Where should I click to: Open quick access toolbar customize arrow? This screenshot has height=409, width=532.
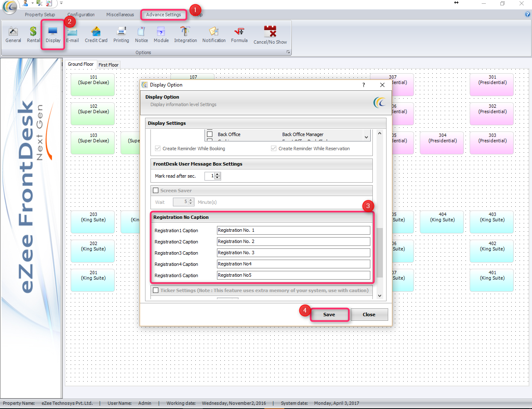[61, 3]
